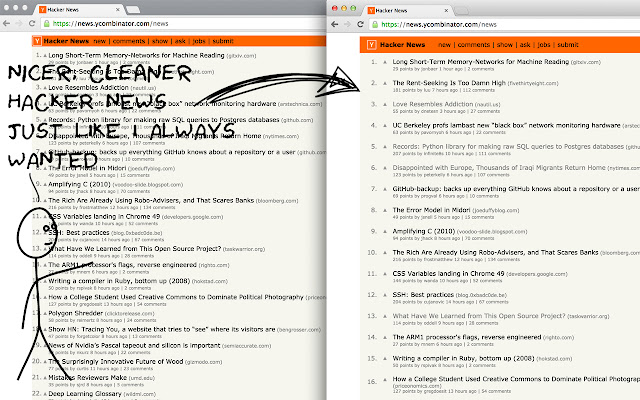Upvote 'Amplifying C (2010)' in the right window

coord(384,231)
